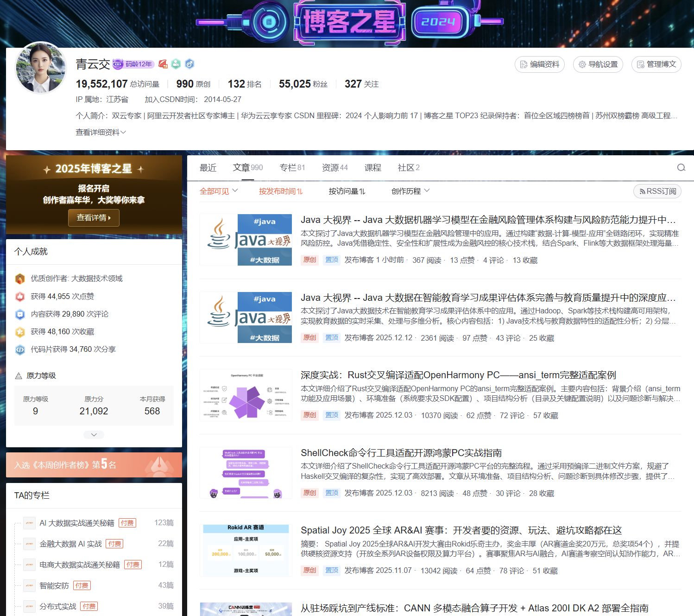Click the 评论 achievement icon

20,314
